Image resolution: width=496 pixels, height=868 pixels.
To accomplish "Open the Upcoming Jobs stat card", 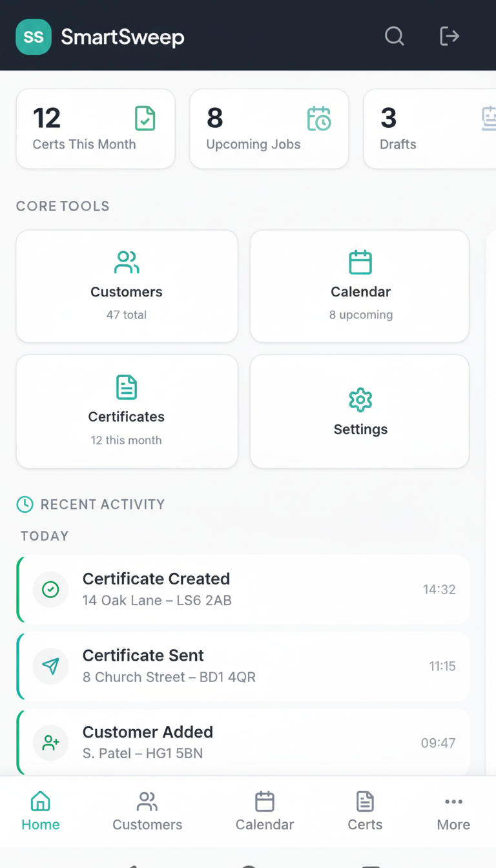I will tap(269, 129).
